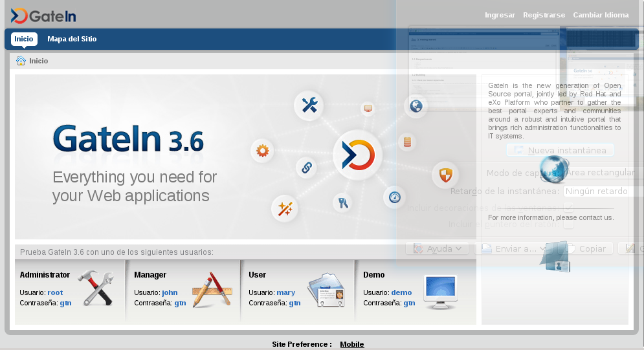Click 'Everything you need for your Web applications'
This screenshot has width=644, height=350.
(135, 186)
